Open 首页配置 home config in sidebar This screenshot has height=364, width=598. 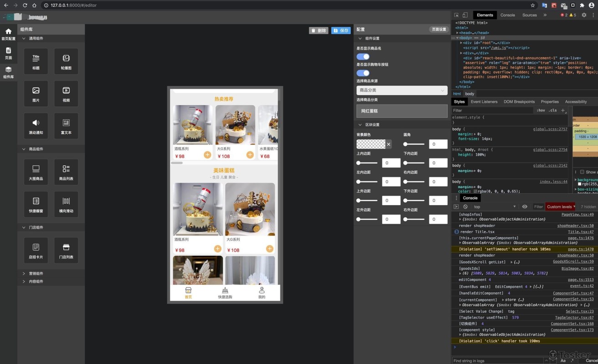(x=8, y=34)
